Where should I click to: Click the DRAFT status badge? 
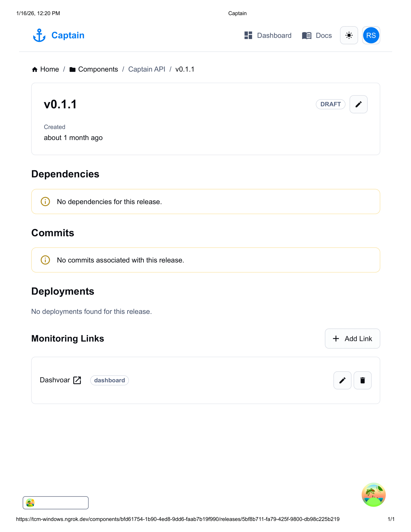click(x=330, y=104)
